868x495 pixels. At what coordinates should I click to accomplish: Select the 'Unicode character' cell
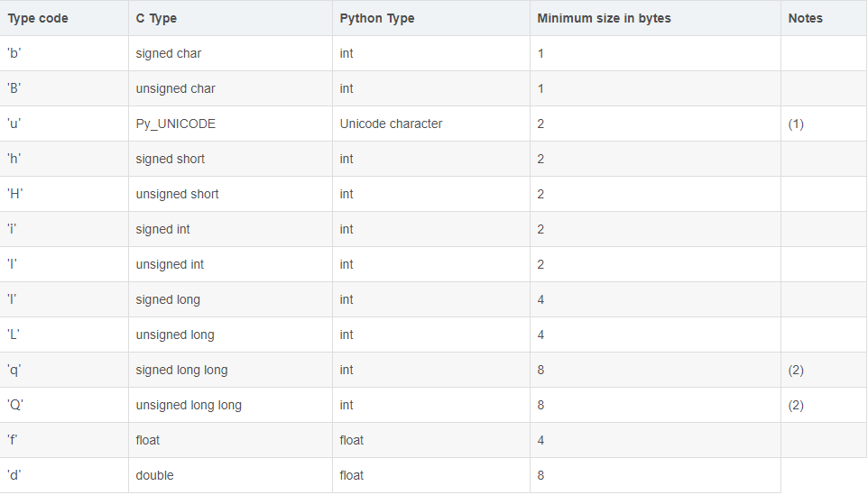click(x=391, y=124)
